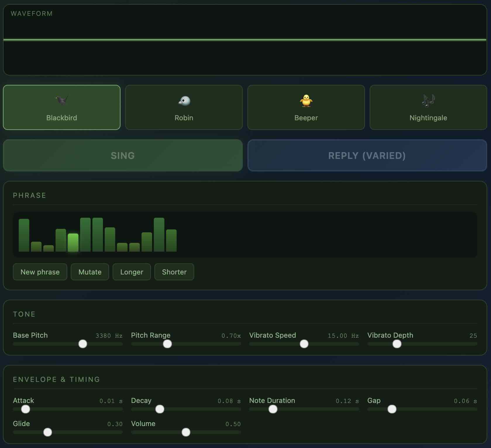Choose the Beeper chick preset
The width and height of the screenshot is (491, 448).
pos(306,107)
